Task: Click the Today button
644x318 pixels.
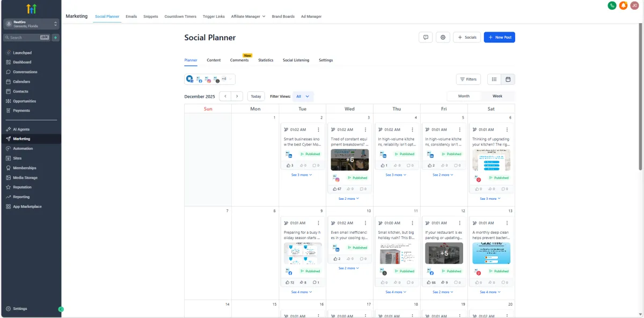Action: (256, 96)
